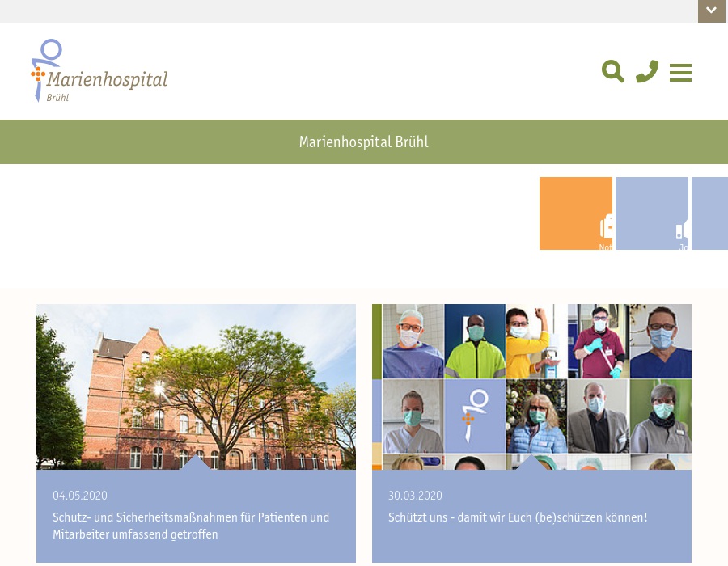Expand the top bar chevron dropdown
Screen dimensions: 728x566
(711, 11)
